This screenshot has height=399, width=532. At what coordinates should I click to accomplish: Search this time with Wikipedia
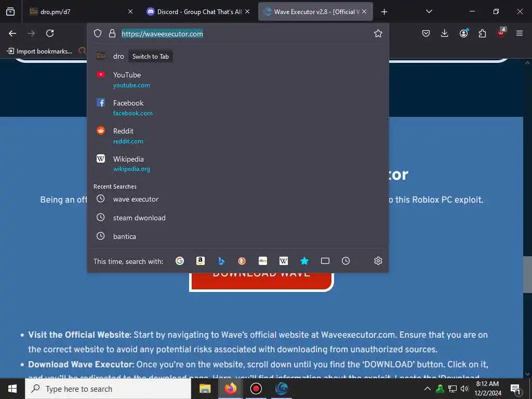tap(284, 261)
